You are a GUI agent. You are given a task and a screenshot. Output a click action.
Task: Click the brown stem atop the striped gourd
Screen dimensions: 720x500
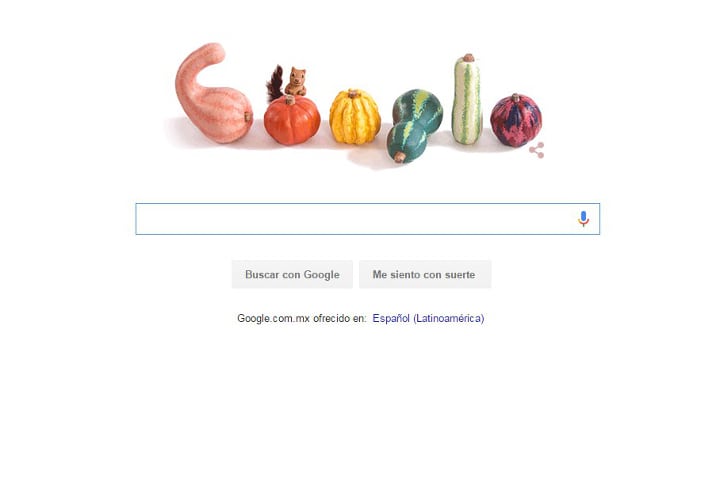[x=468, y=58]
